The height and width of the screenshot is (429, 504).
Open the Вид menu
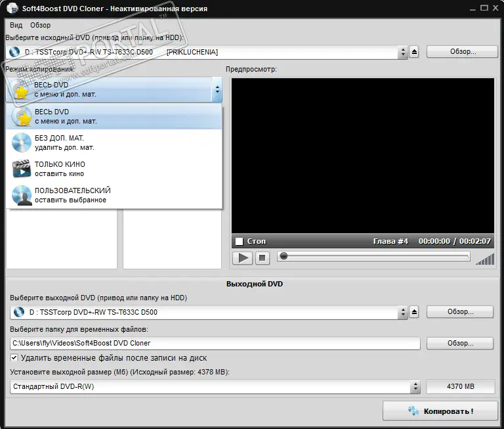(x=16, y=25)
